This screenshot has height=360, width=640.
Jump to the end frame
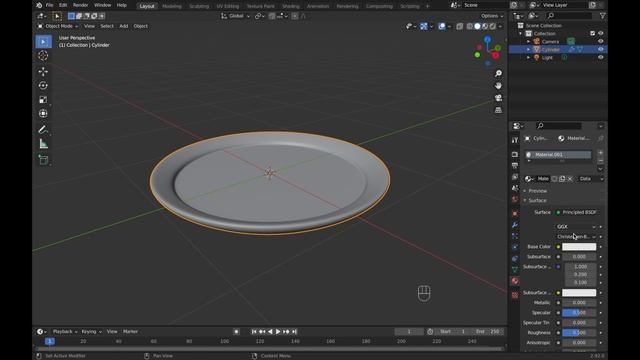tap(294, 332)
